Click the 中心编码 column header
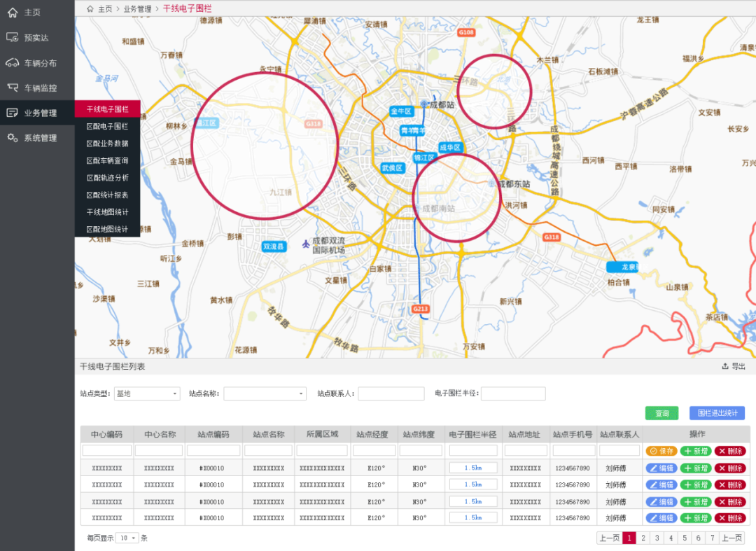Screen dimensions: 756x551 point(107,434)
